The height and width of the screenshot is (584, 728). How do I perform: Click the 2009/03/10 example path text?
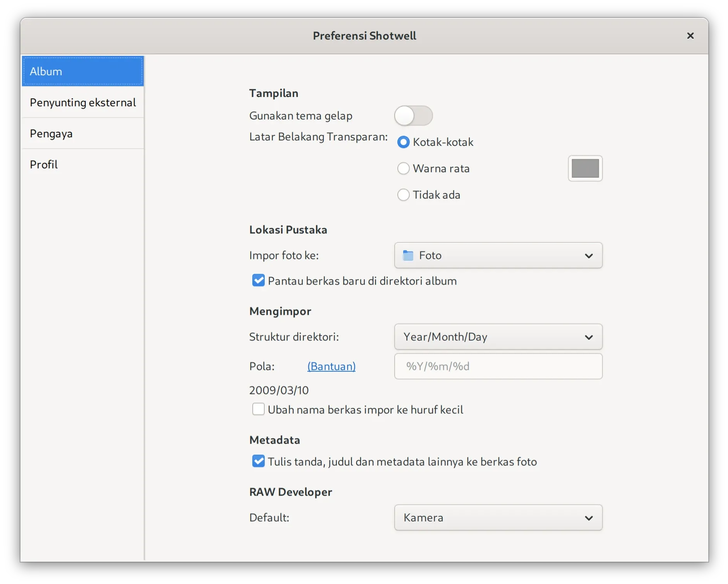[279, 390]
